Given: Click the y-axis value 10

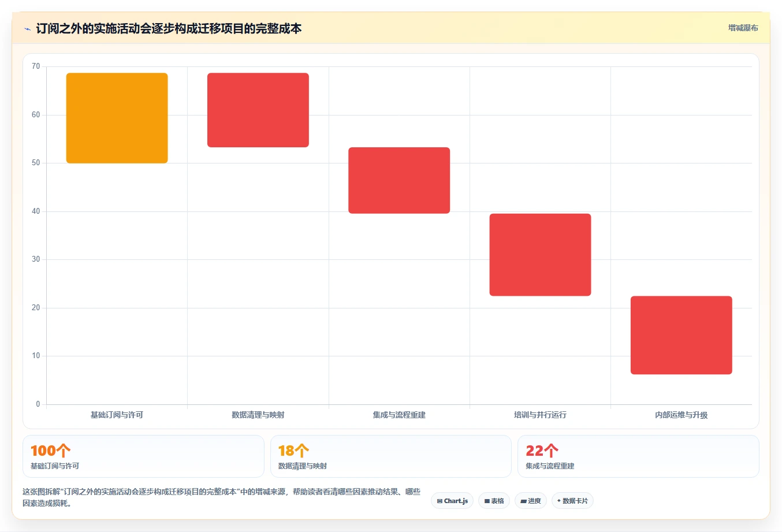Looking at the screenshot, I should click(36, 356).
